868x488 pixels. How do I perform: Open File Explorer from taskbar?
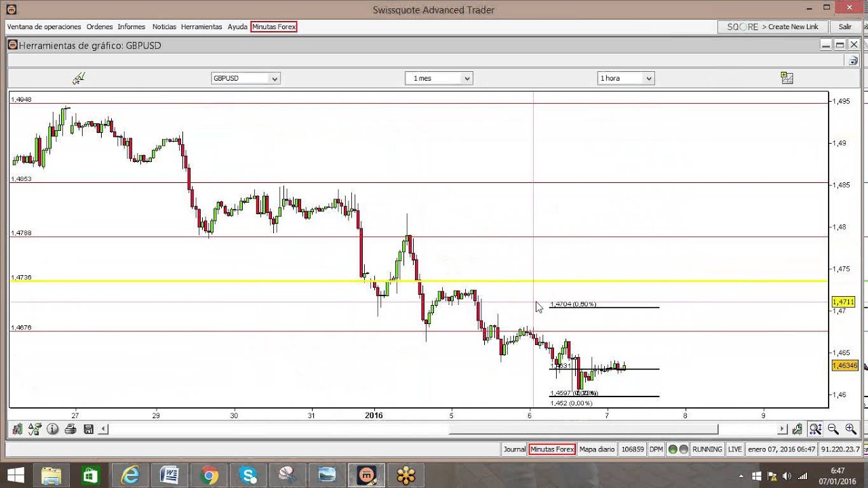point(51,475)
